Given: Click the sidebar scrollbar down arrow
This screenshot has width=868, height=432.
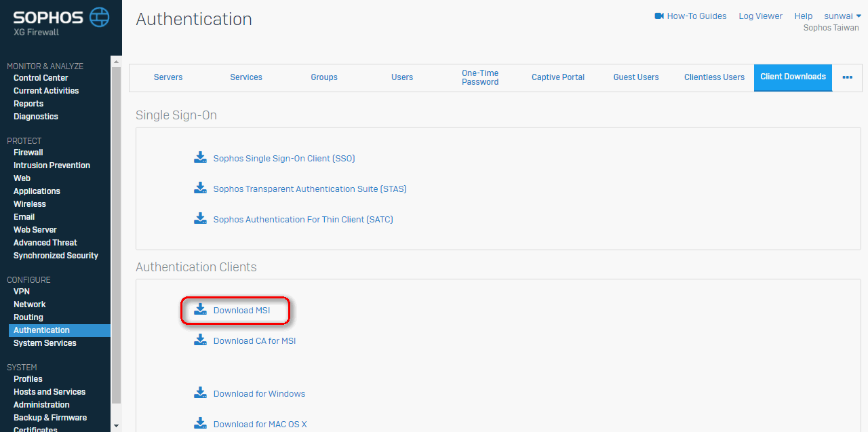Looking at the screenshot, I should pyautogui.click(x=116, y=426).
